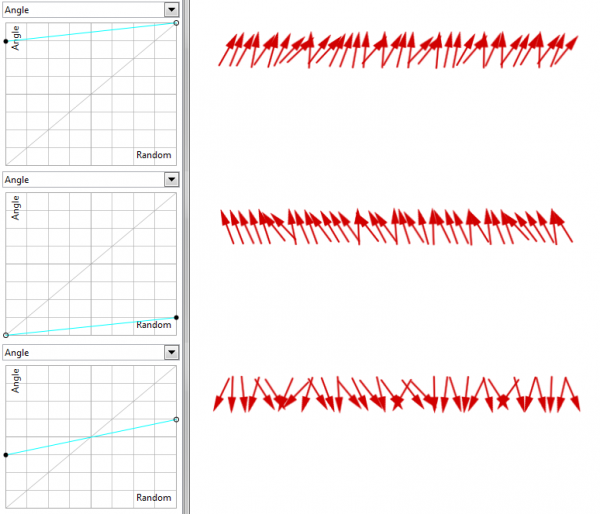The width and height of the screenshot is (600, 514).
Task: Click the middle Angle combo box field
Action: click(x=91, y=179)
